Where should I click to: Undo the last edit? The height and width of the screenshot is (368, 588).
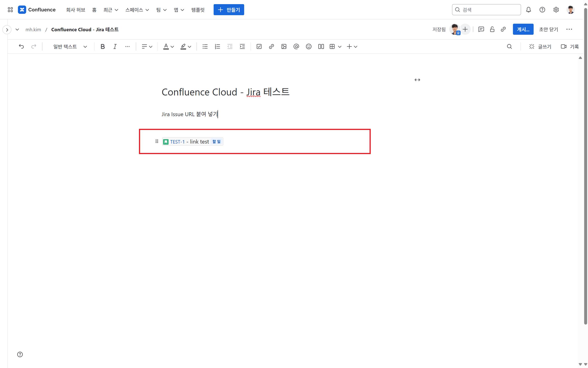pyautogui.click(x=21, y=46)
